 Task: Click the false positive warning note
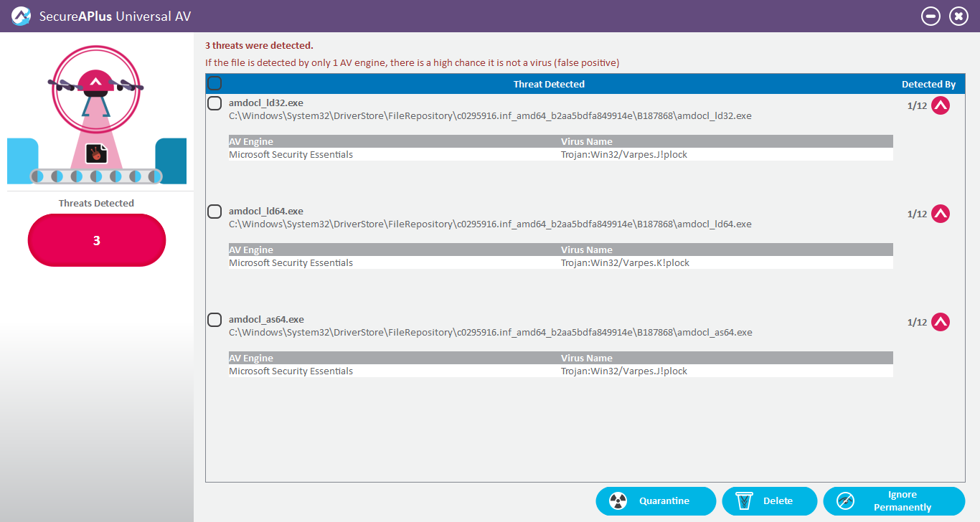(412, 63)
